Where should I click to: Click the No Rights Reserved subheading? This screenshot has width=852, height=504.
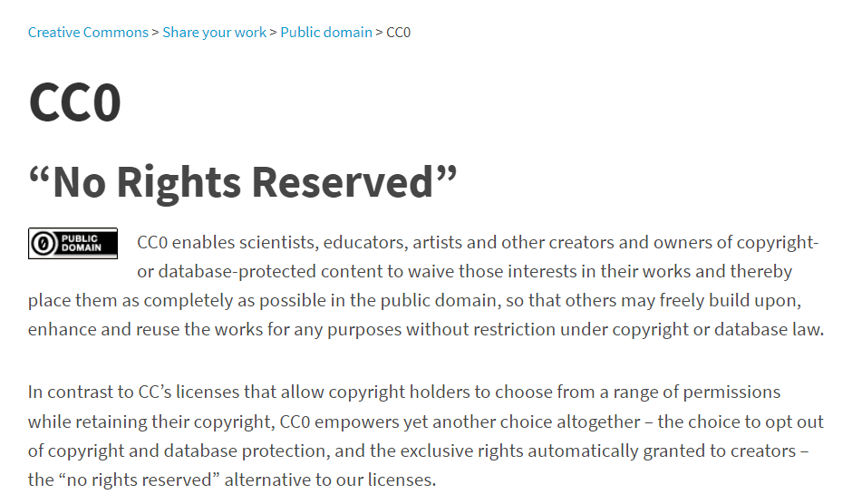[x=243, y=182]
